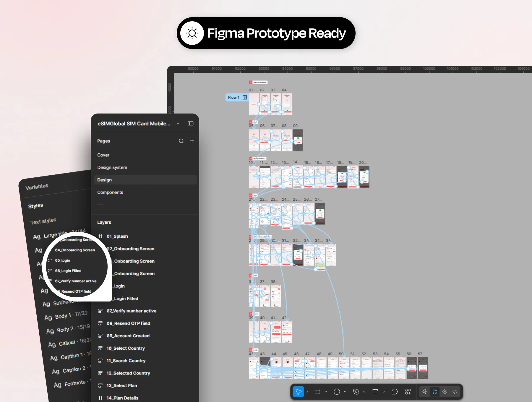Click the 'Layers' section header
Viewport: 532px width, 402px height.
click(x=104, y=222)
